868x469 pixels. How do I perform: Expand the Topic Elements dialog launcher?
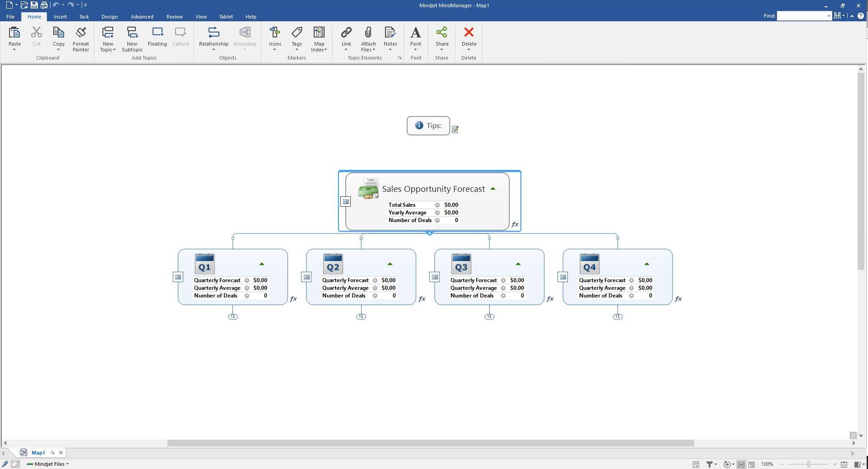(x=399, y=58)
